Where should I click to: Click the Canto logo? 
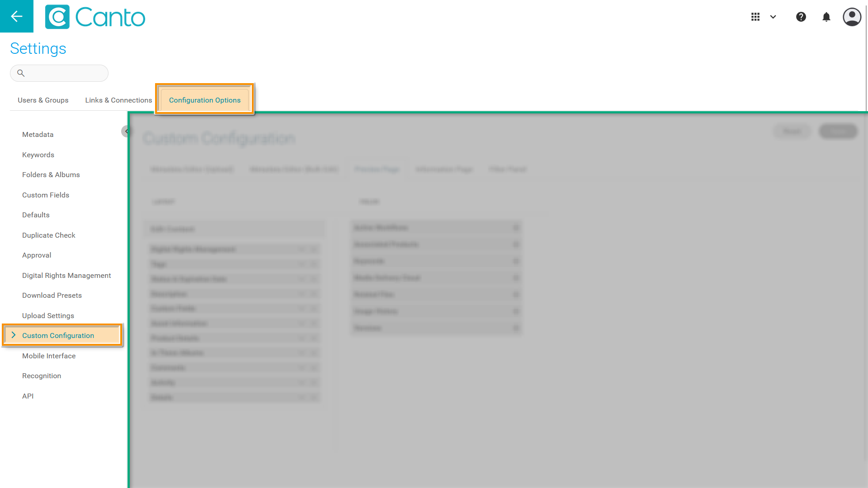(95, 17)
